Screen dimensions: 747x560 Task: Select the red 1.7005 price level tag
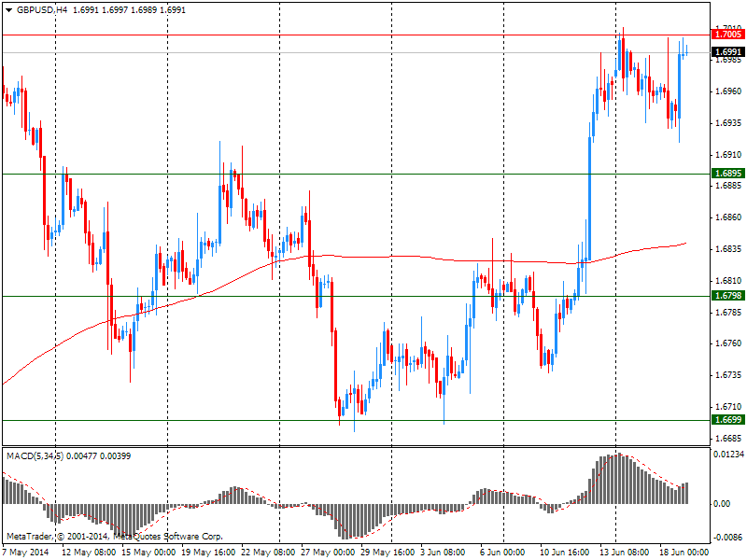click(x=728, y=35)
